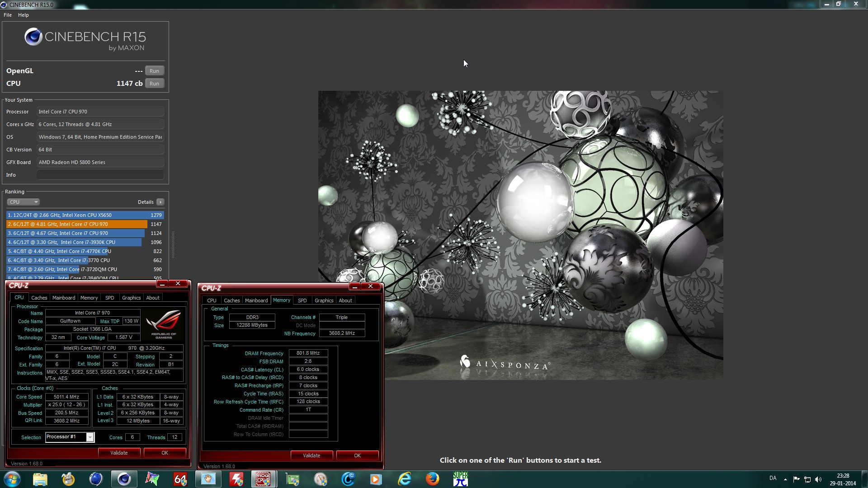Open Graphics tab in left CPU-Z
This screenshot has width=868, height=488.
132,298
